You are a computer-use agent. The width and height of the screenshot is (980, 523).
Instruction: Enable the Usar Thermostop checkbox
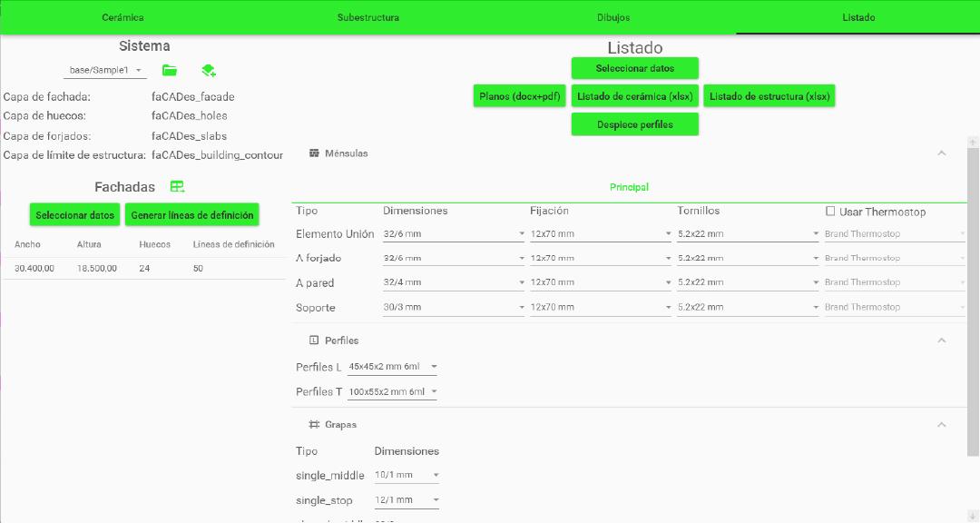click(830, 212)
